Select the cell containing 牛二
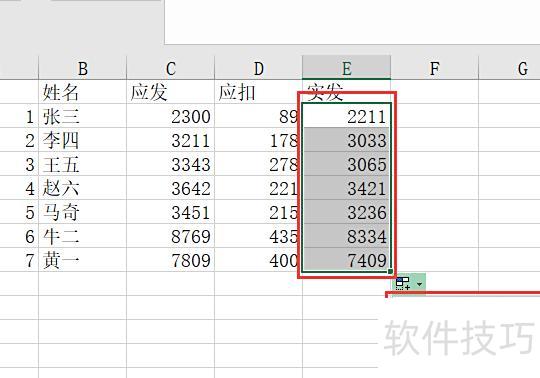540x378 pixels. click(x=83, y=236)
